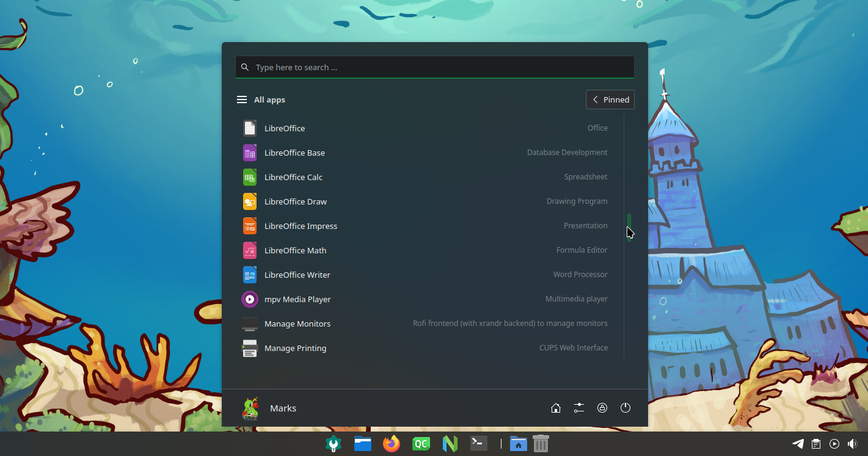Viewport: 868px width, 456px height.
Task: Open power options icon
Action: [x=625, y=408]
